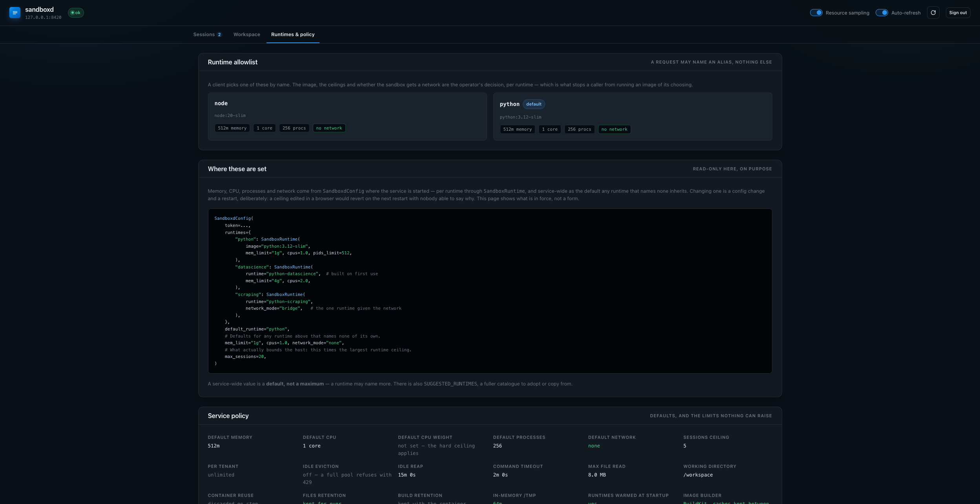
Task: Click the "datascience": SandboxRuntime( code line
Action: click(x=274, y=267)
